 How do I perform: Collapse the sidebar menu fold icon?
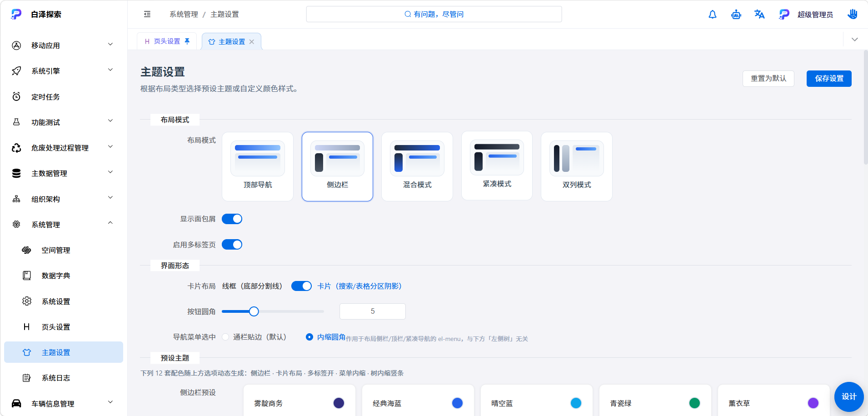147,14
